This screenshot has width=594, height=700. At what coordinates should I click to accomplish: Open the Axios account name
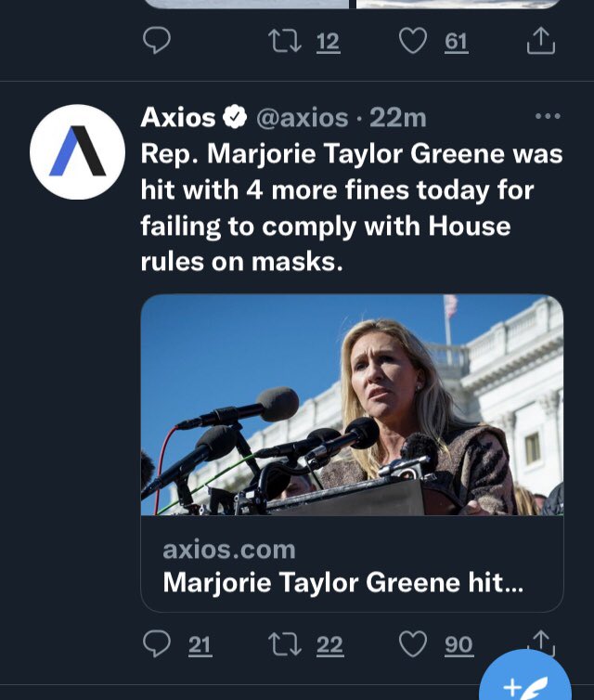click(x=177, y=117)
